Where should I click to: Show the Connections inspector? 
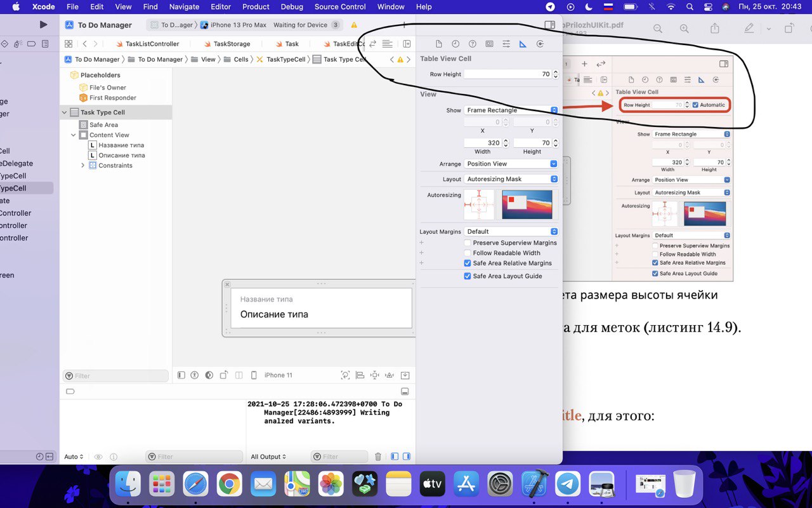click(540, 44)
